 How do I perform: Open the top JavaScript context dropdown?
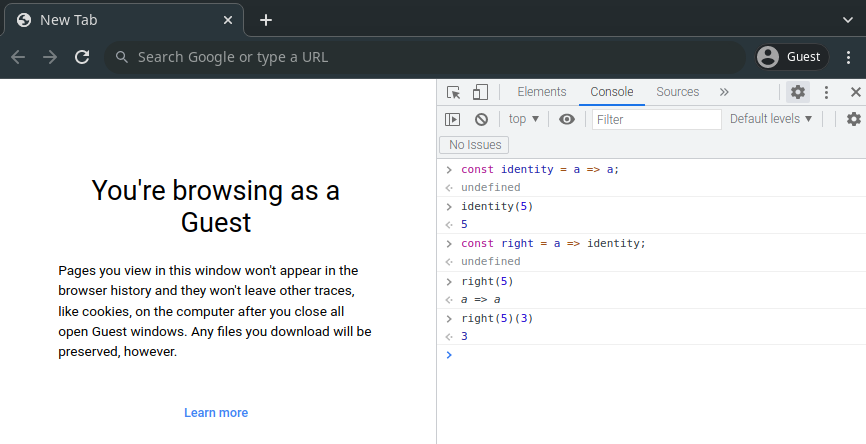(x=524, y=119)
